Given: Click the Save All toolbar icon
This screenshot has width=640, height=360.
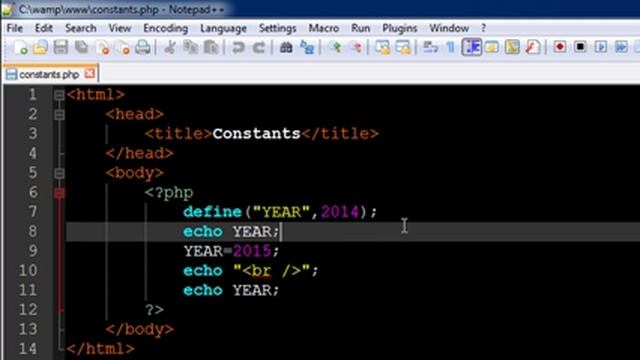Looking at the screenshot, I should (82, 47).
